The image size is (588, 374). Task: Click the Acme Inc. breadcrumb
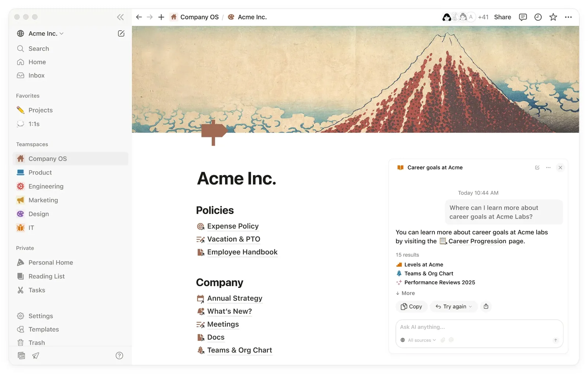(247, 17)
